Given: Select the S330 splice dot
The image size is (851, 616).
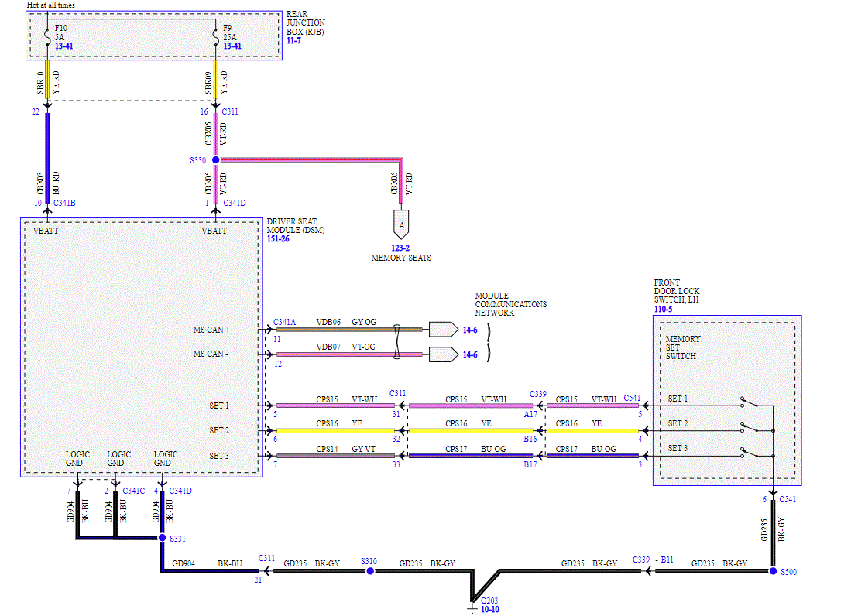Looking at the screenshot, I should [x=215, y=160].
